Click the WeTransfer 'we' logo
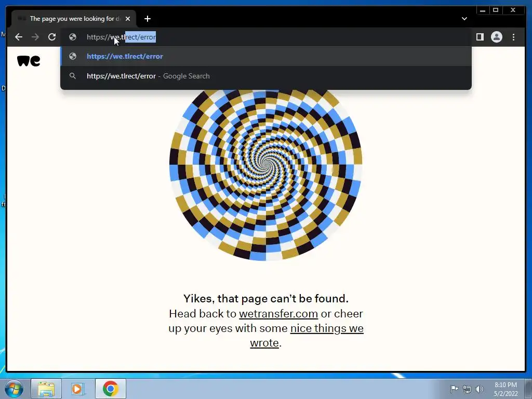The image size is (532, 399). point(29,61)
